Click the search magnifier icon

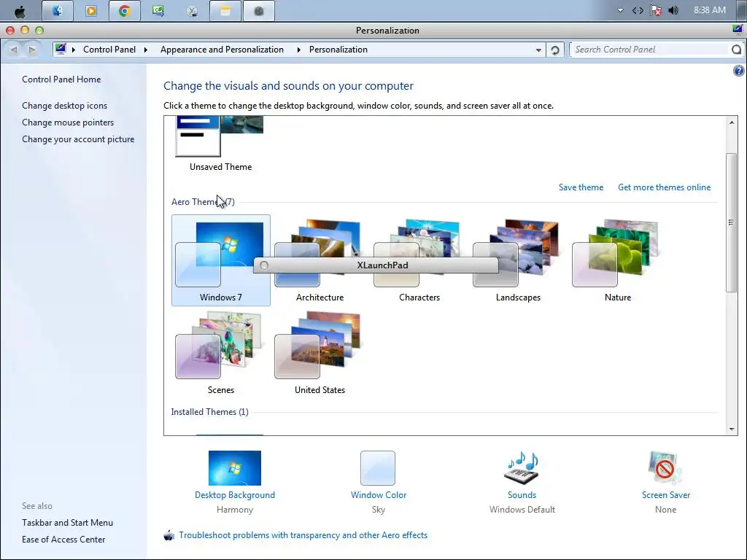[x=736, y=50]
